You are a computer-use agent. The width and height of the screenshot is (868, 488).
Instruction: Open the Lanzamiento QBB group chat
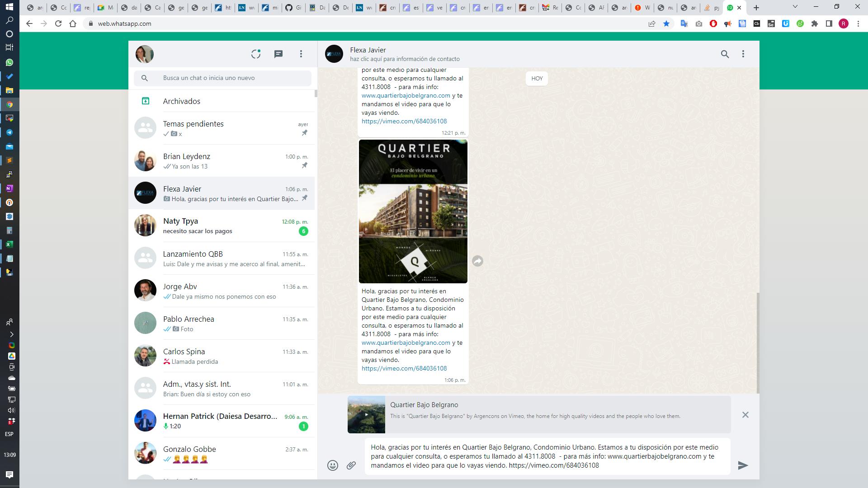click(222, 258)
